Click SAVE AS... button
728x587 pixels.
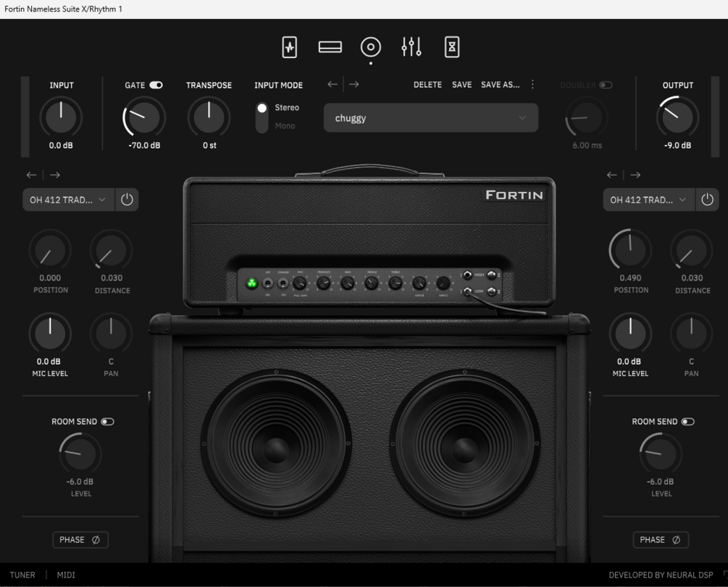[500, 85]
